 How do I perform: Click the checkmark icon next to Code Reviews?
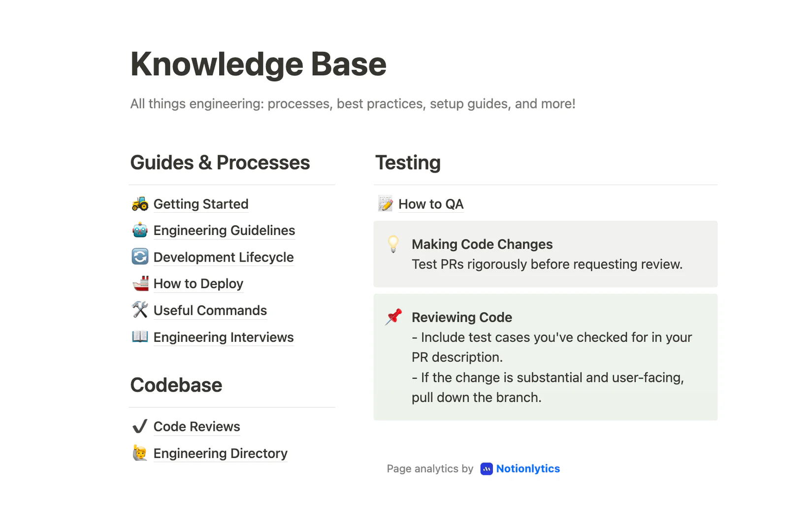tap(140, 426)
